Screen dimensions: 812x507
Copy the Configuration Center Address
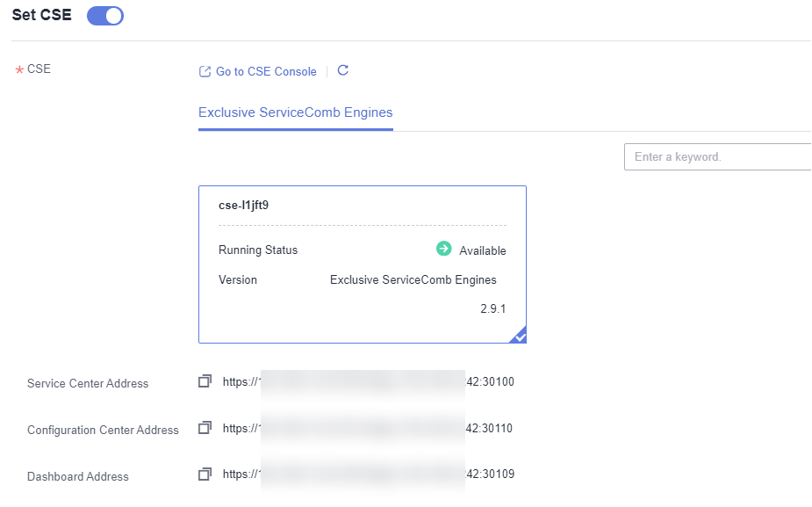(x=205, y=428)
